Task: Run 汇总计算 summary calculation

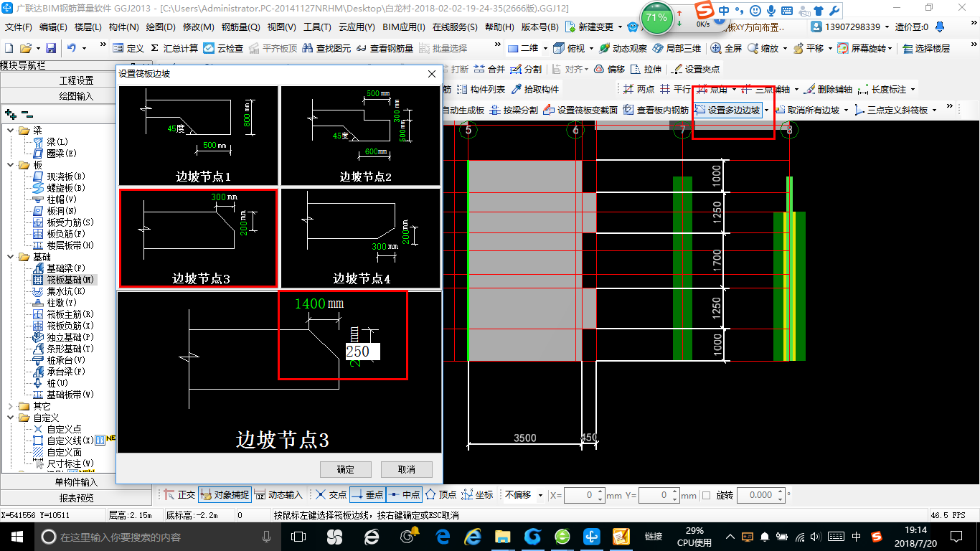Action: coord(174,48)
